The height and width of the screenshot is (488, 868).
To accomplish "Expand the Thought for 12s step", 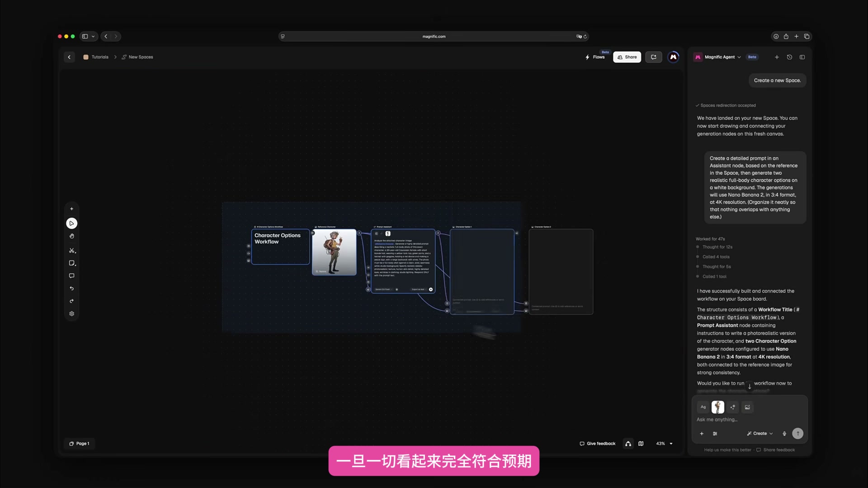I will 717,247.
